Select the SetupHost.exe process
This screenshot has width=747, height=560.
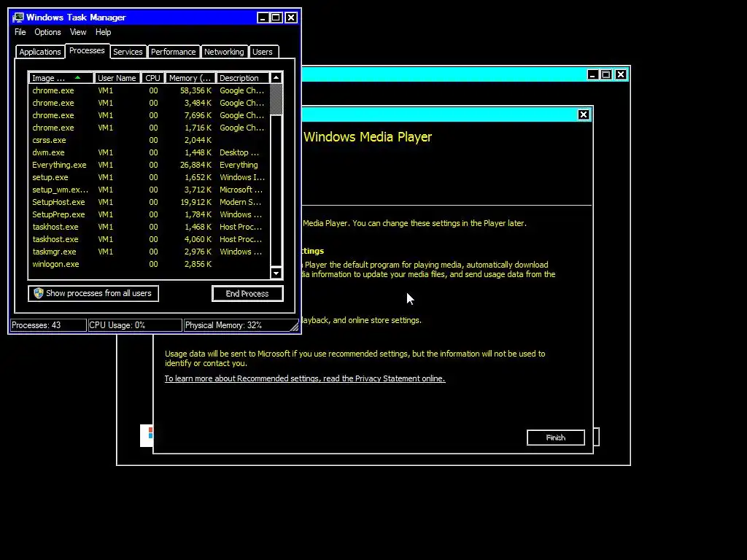click(149, 202)
